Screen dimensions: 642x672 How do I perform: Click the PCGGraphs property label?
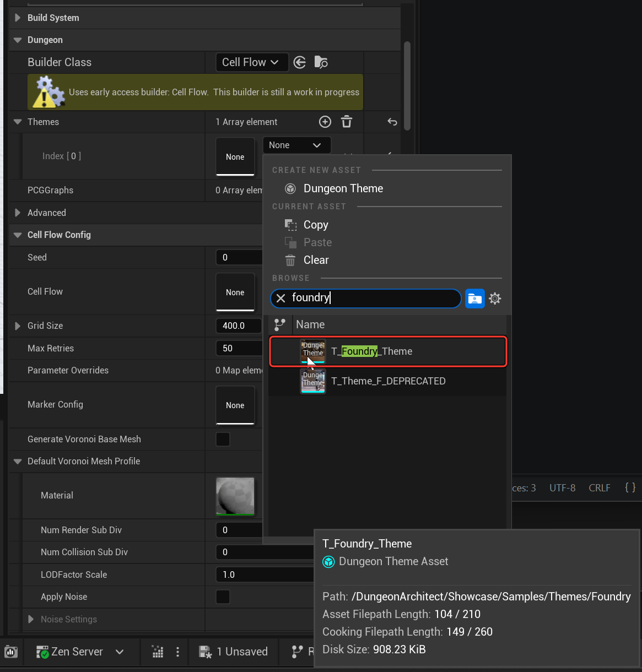click(50, 190)
